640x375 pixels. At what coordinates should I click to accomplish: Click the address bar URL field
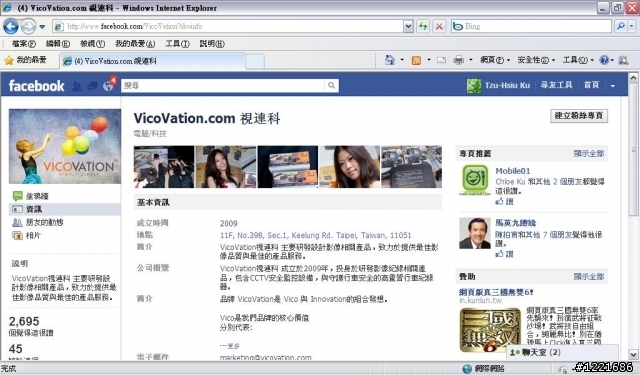click(x=229, y=27)
